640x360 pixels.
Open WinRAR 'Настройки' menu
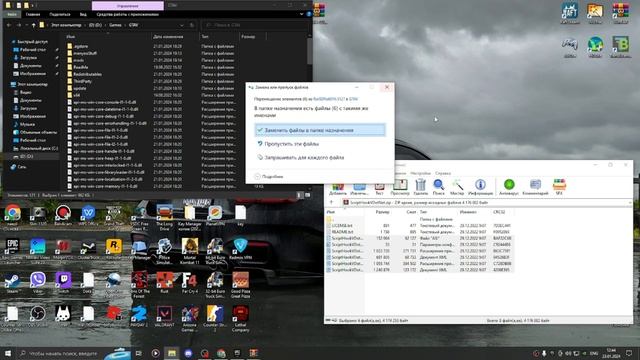tap(420, 173)
